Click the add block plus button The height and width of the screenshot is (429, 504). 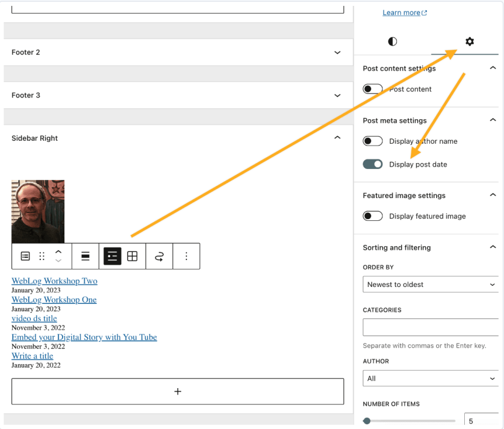point(178,392)
